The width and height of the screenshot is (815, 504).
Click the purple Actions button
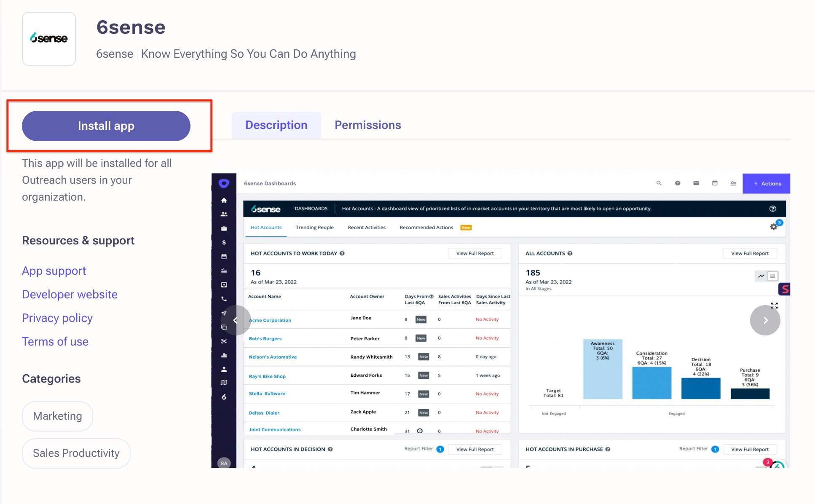click(766, 184)
